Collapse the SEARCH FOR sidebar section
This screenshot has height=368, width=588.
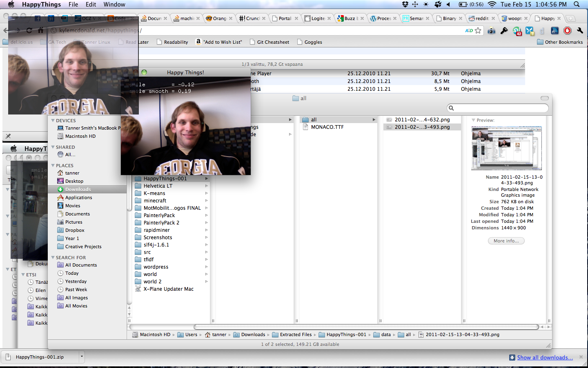53,258
